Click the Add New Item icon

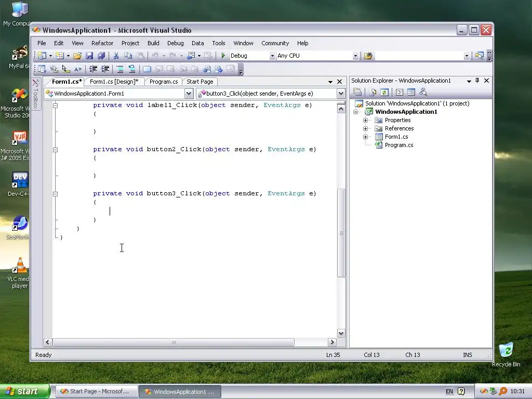[x=60, y=56]
